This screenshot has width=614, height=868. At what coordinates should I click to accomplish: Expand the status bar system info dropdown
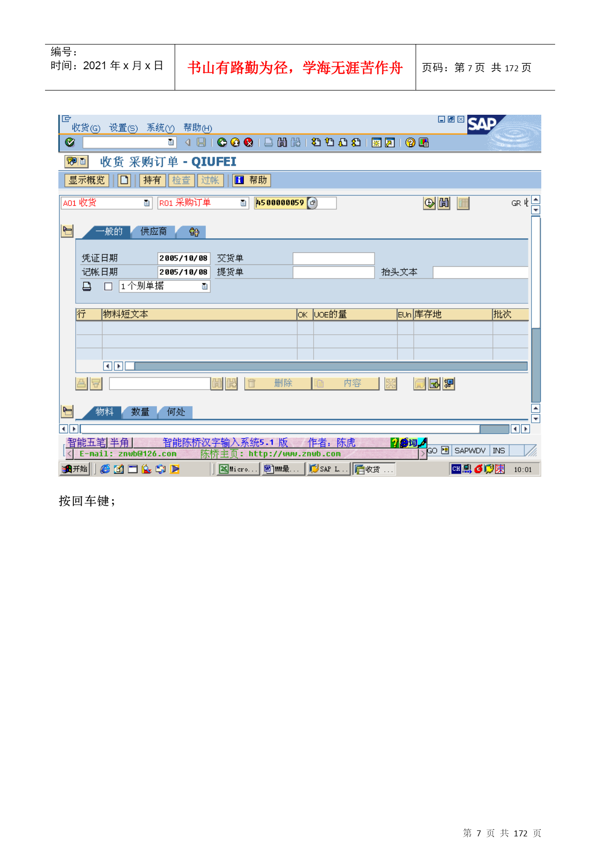point(445,450)
